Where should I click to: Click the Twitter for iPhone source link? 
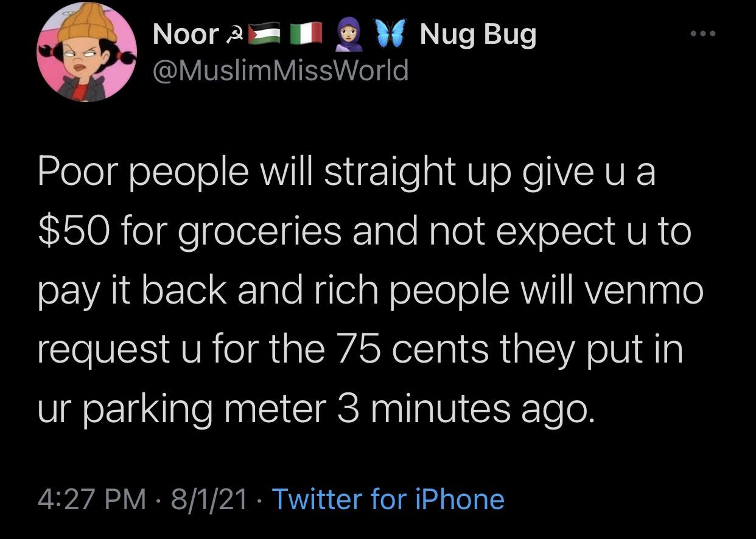pos(388,499)
